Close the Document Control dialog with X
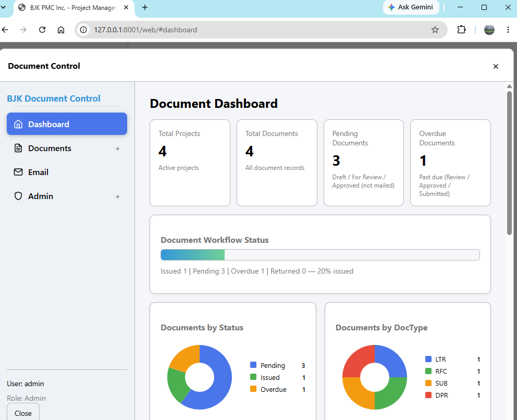Screen dimensions: 517x420 (496, 66)
